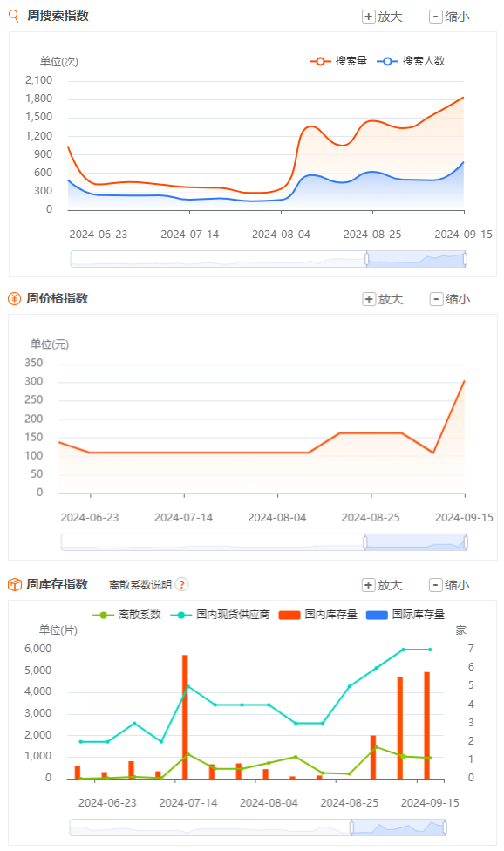The height and width of the screenshot is (851, 504).
Task: Open the 离散系数说明 explanation link
Action: [x=140, y=584]
